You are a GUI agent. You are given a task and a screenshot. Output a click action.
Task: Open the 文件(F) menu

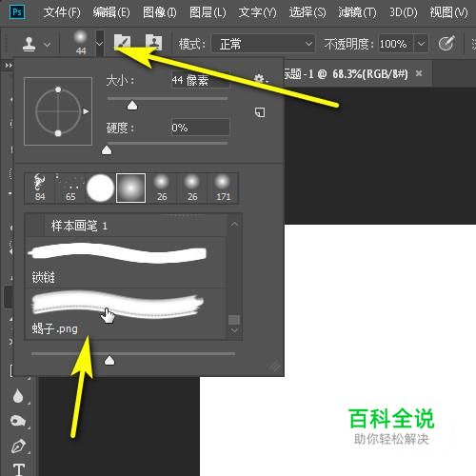(x=62, y=12)
